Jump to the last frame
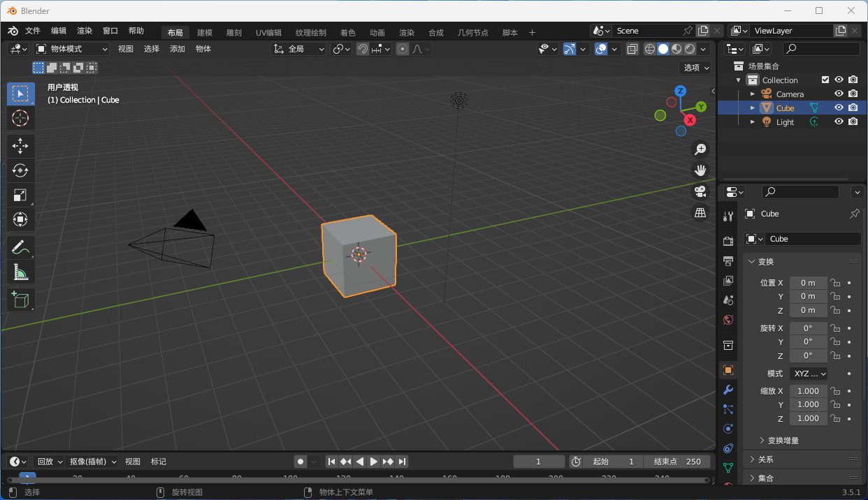 pyautogui.click(x=403, y=462)
